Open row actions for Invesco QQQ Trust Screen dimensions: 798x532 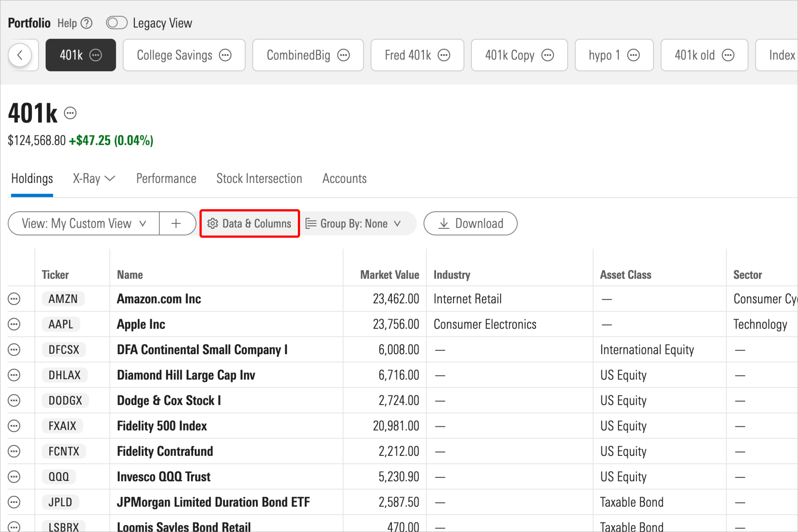coord(14,477)
